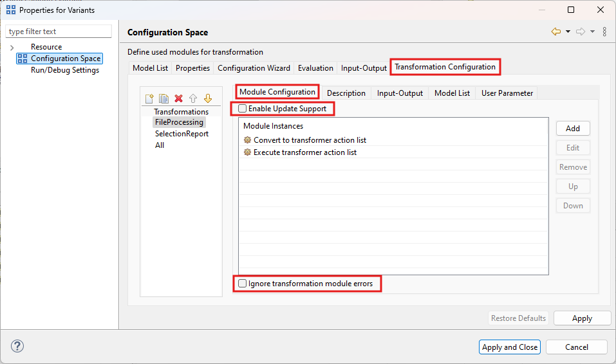Select SelectionReport in transformation list
Viewport: 616px width, 364px height.
click(x=182, y=134)
